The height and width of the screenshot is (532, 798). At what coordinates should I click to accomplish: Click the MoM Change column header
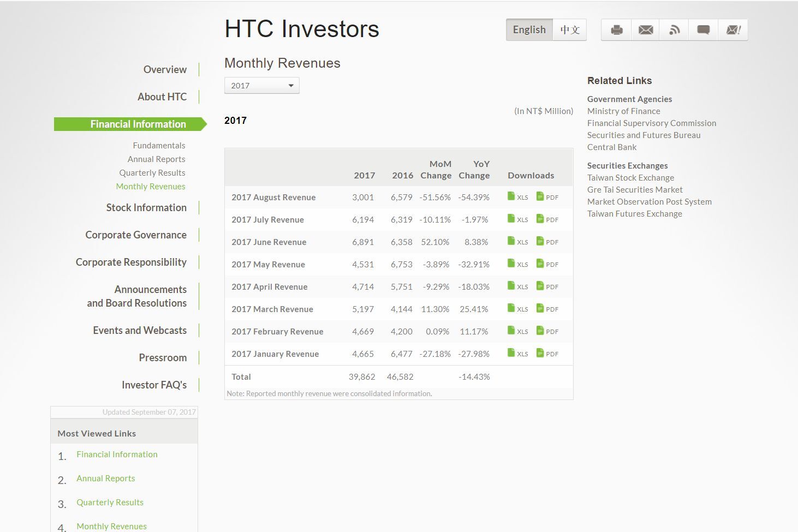(436, 170)
